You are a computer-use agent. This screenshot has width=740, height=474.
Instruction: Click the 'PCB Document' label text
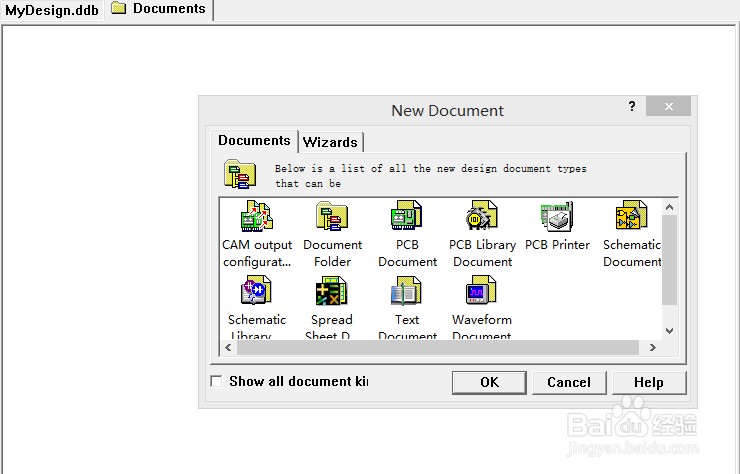click(x=407, y=253)
